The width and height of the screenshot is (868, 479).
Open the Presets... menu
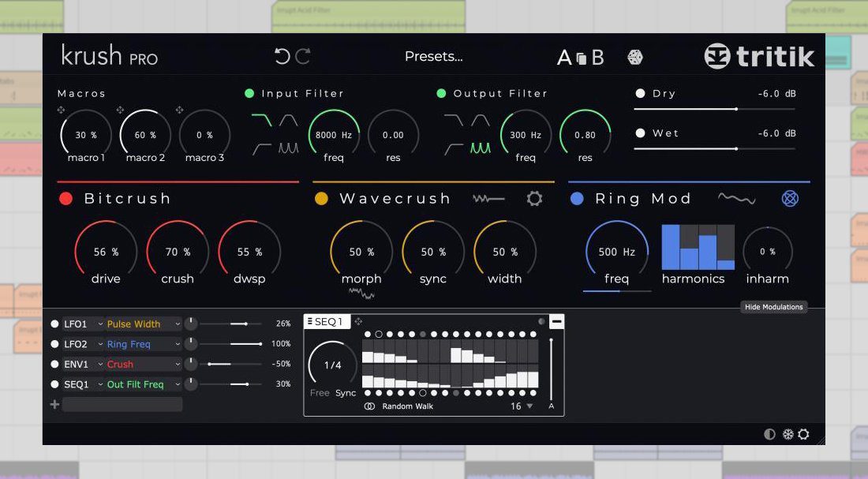pos(433,57)
